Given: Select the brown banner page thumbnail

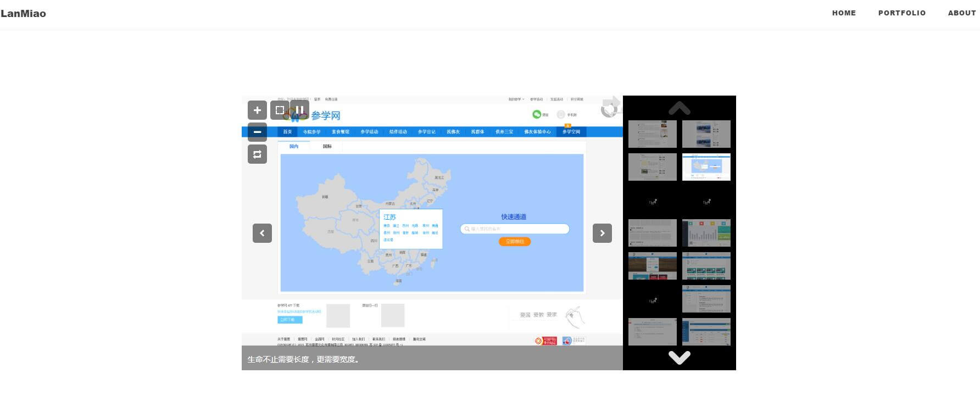Looking at the screenshot, I should (653, 266).
